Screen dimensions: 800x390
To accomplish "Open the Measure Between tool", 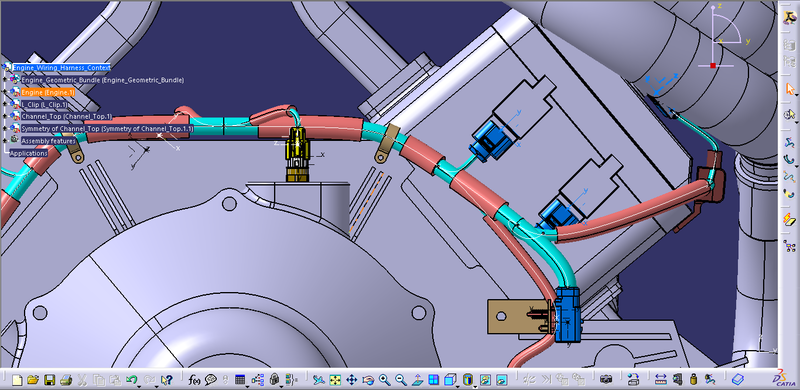I will point(661,380).
